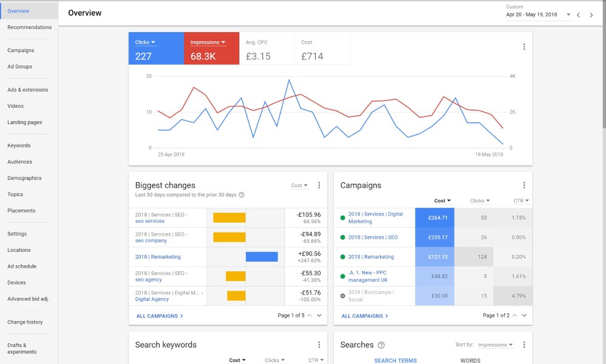Go to next date range arrow
Screen dimensions: 606x364
tap(591, 15)
